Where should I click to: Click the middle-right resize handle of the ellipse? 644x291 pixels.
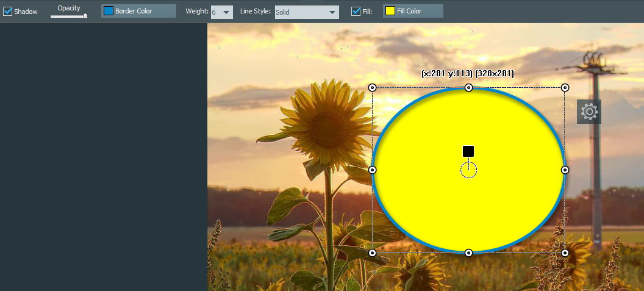(565, 170)
